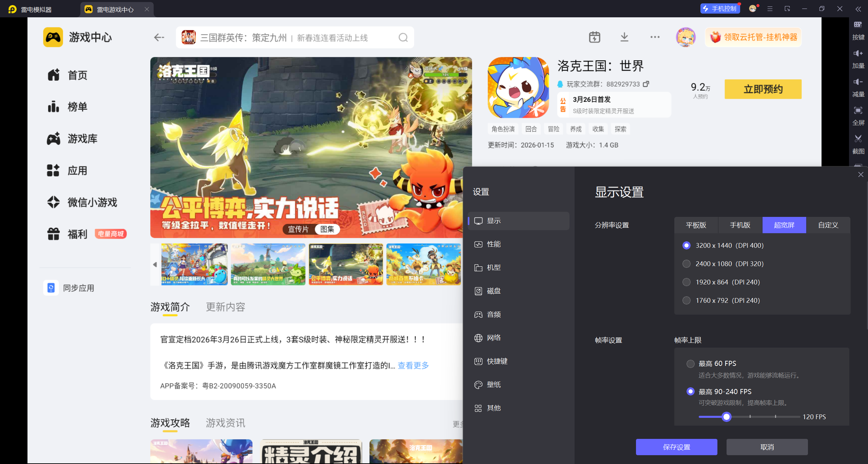This screenshot has width=868, height=464.
Task: Click the fullscreen icon in right sidebar
Action: coord(858,111)
